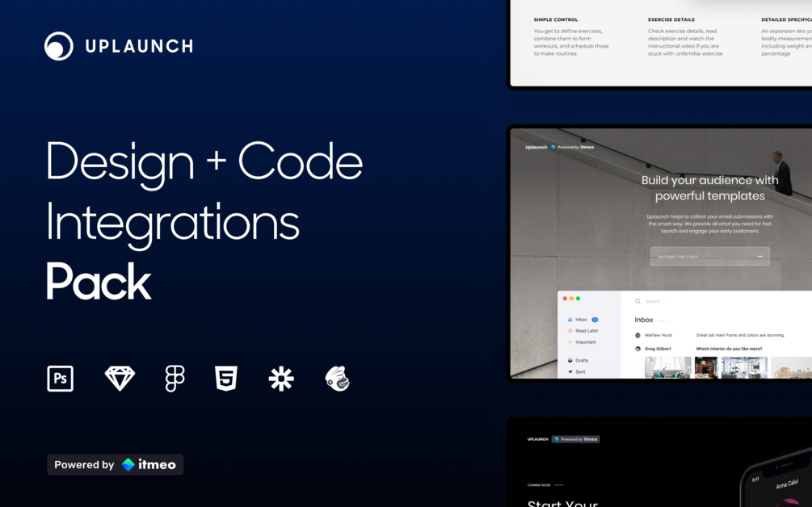The image size is (812, 507).
Task: Select the HTML5 shield icon
Action: coord(226,378)
